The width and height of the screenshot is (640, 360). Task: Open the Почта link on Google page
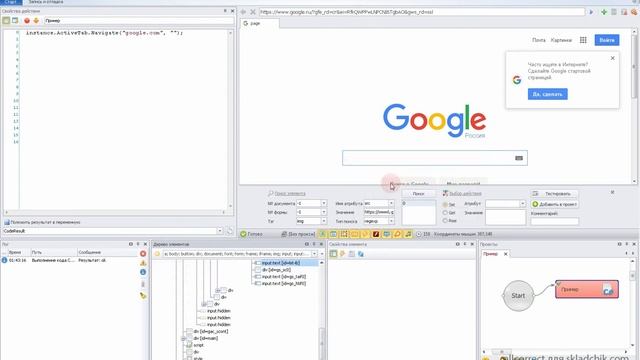point(539,40)
